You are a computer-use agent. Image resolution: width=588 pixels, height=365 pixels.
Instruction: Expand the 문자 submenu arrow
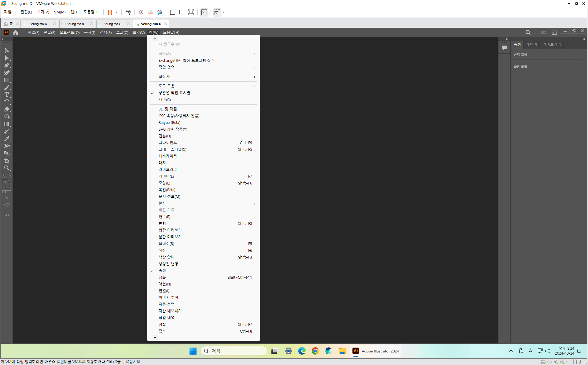254,203
